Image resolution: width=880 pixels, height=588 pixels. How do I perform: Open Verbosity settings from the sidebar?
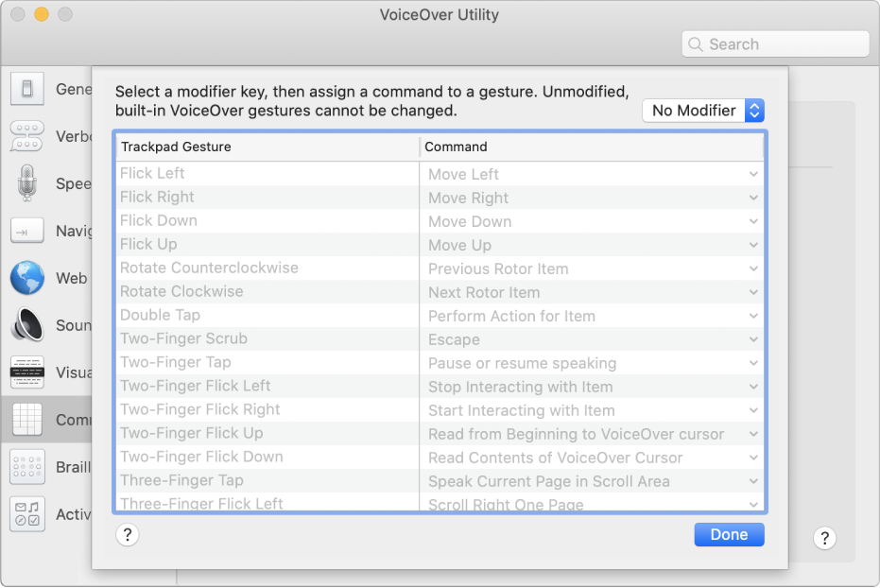pyautogui.click(x=26, y=136)
